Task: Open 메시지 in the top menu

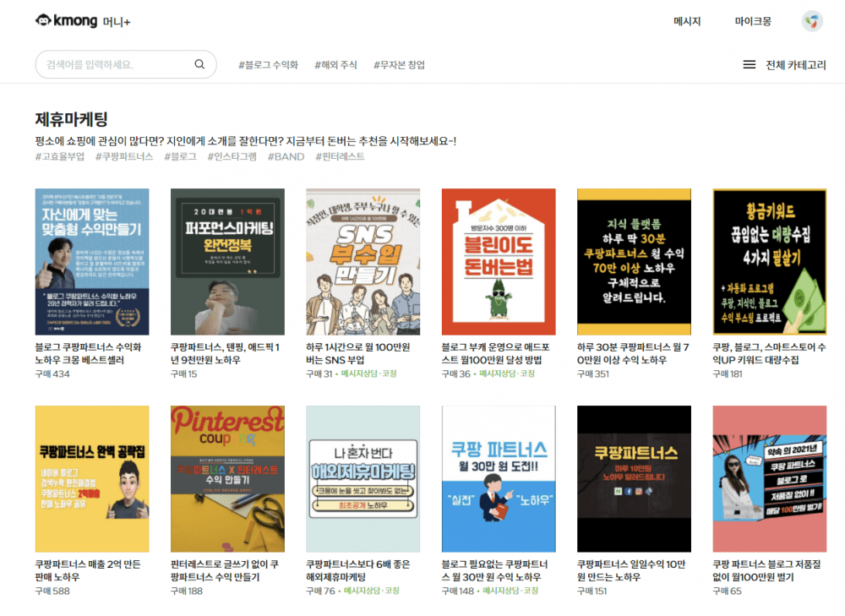Action: [687, 22]
